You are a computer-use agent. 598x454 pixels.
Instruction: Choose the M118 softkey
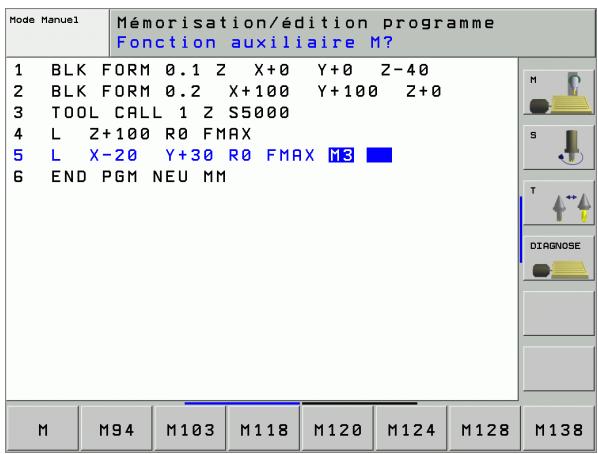tap(264, 429)
